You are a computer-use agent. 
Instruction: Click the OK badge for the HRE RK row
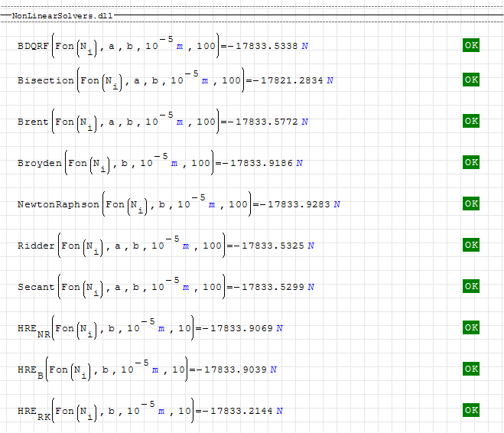pos(471,410)
